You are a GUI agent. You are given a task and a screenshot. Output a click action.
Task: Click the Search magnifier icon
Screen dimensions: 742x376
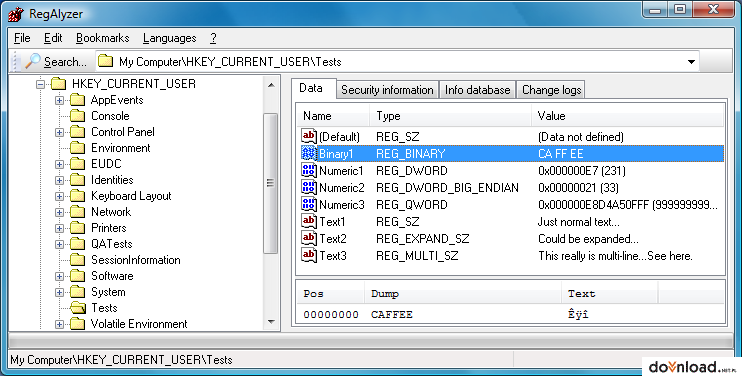tap(33, 61)
